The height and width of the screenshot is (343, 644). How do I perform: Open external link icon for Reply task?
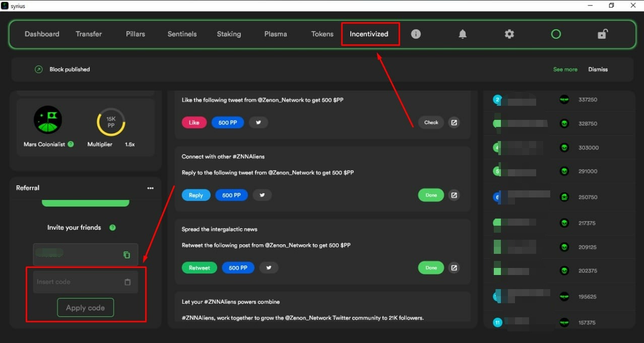[x=454, y=195]
